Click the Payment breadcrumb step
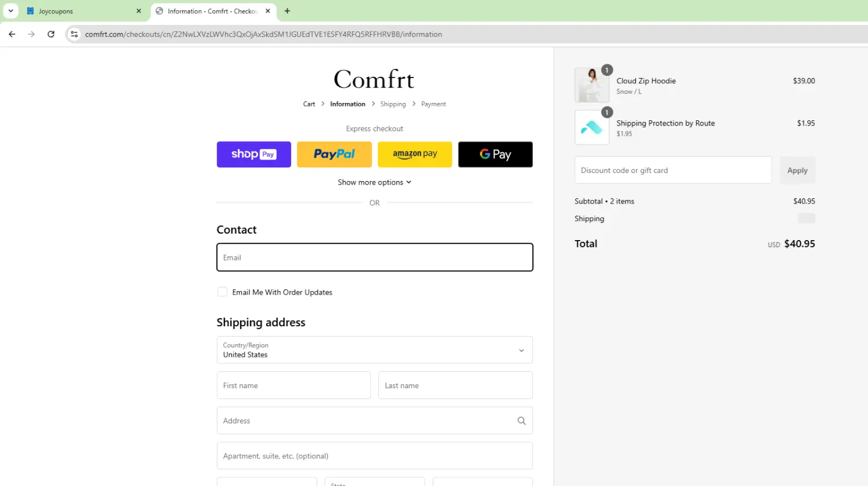Image resolution: width=868 pixels, height=486 pixels. point(433,104)
